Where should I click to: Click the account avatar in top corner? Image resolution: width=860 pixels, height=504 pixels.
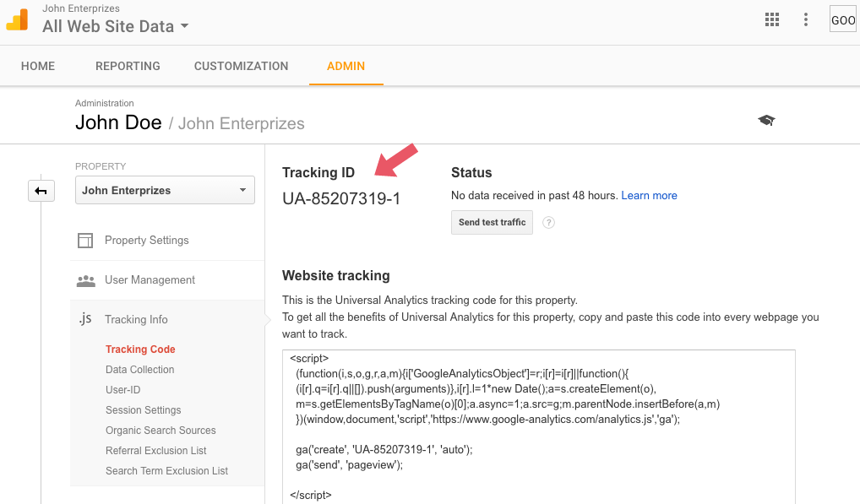coord(843,19)
